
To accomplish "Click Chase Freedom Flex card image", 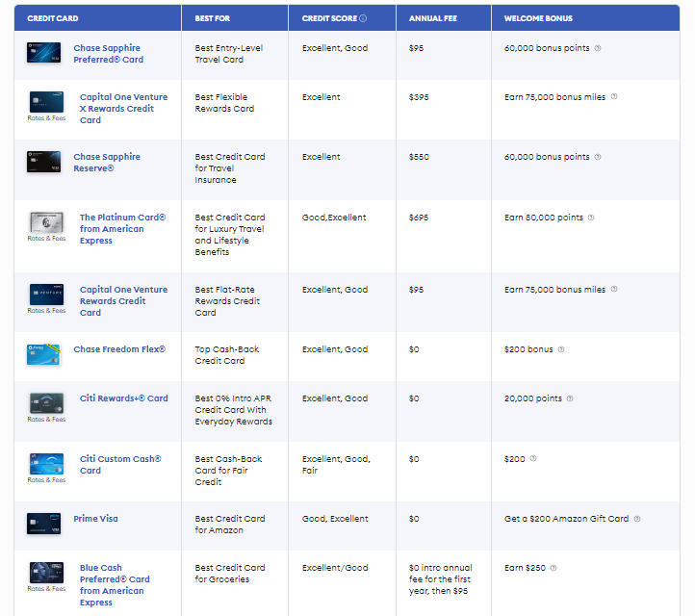I will point(43,354).
